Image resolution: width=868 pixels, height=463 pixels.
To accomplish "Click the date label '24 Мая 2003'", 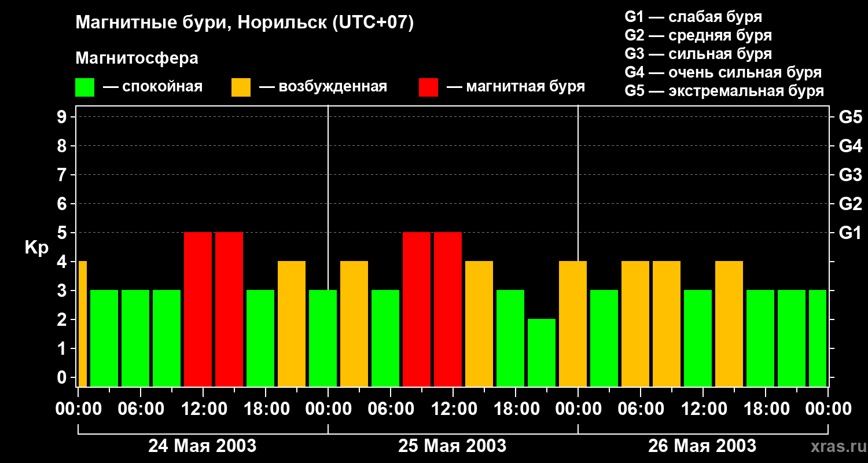I will click(x=203, y=446).
